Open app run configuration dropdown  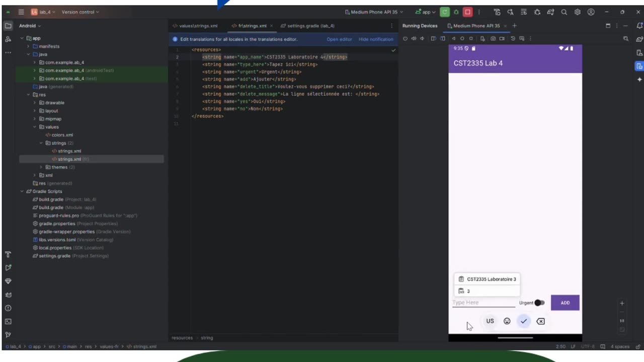[x=426, y=12]
